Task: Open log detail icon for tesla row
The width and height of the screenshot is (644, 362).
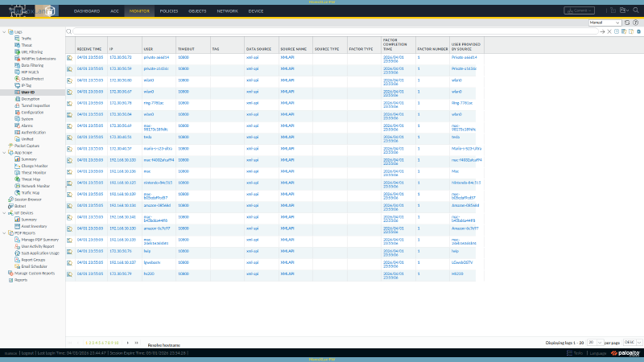Action: coord(69,138)
